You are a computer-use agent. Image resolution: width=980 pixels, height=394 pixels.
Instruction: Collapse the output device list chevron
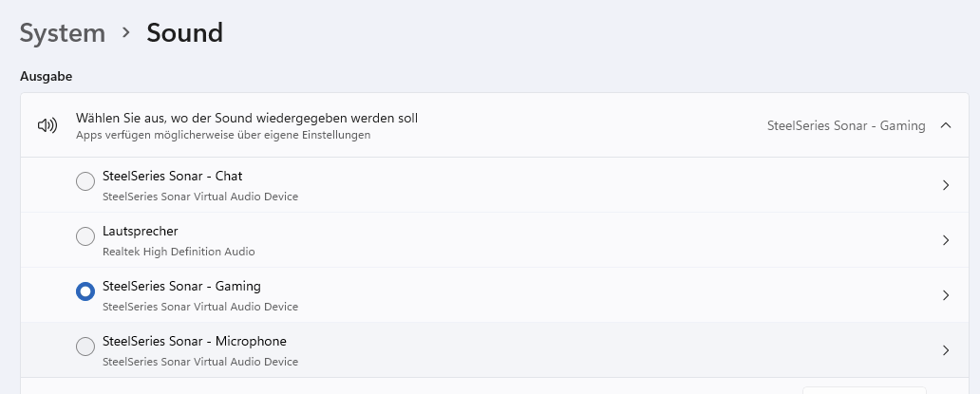(945, 125)
